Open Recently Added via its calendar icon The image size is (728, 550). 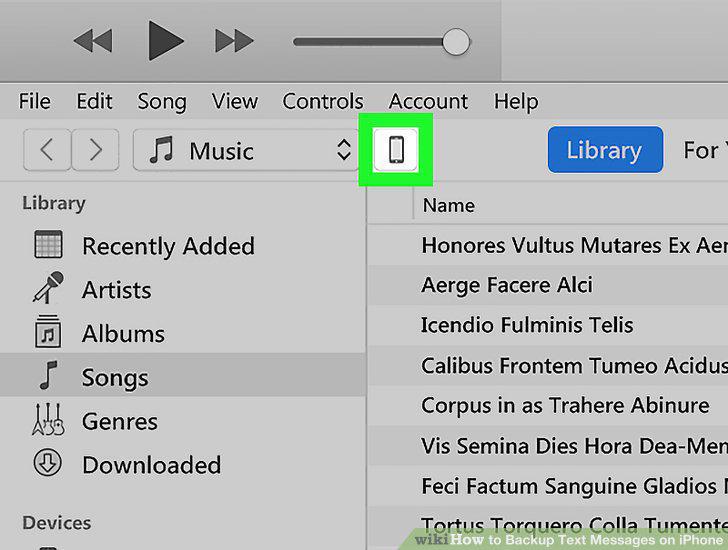pyautogui.click(x=48, y=244)
